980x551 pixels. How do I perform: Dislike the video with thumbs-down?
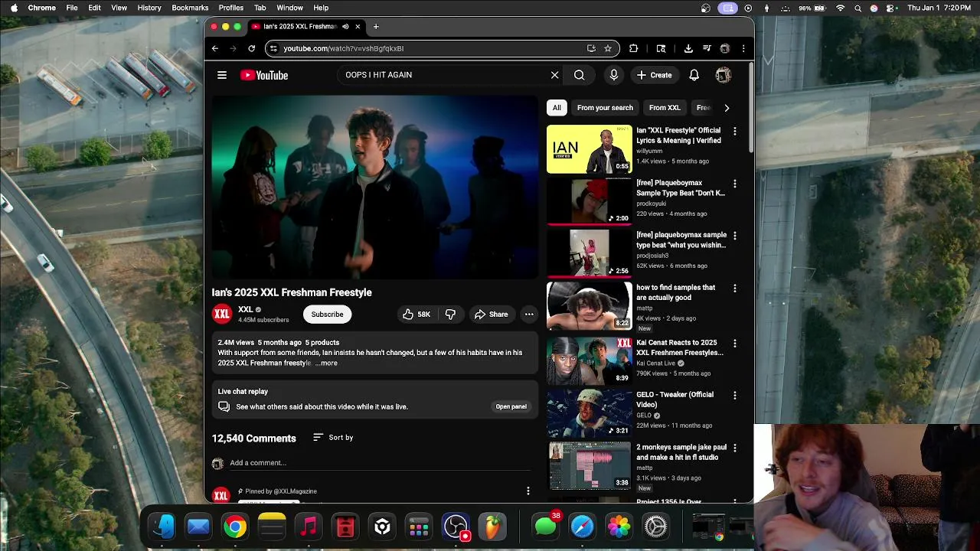tap(450, 315)
